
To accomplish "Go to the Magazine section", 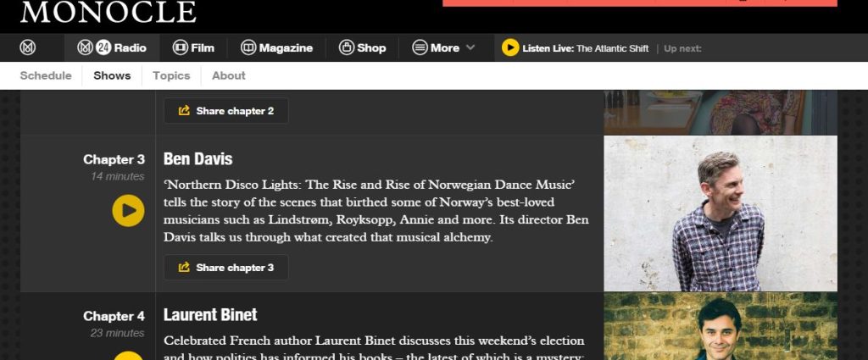I will click(x=277, y=47).
